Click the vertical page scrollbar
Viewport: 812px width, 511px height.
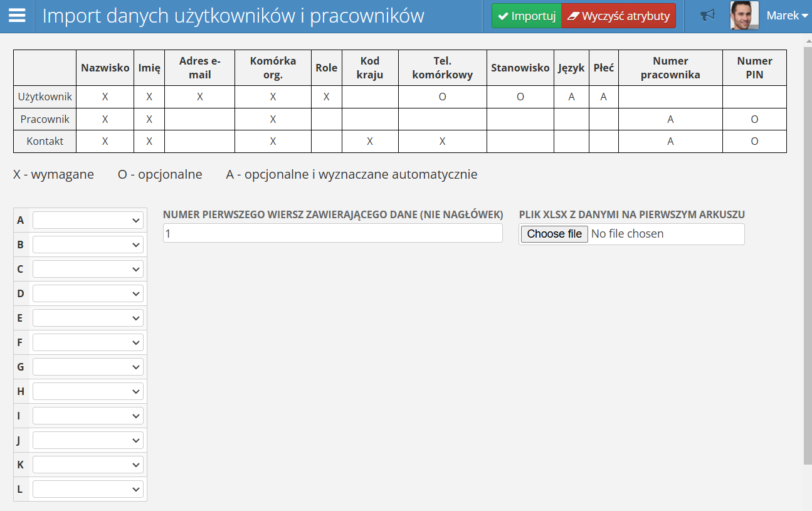[x=807, y=251]
